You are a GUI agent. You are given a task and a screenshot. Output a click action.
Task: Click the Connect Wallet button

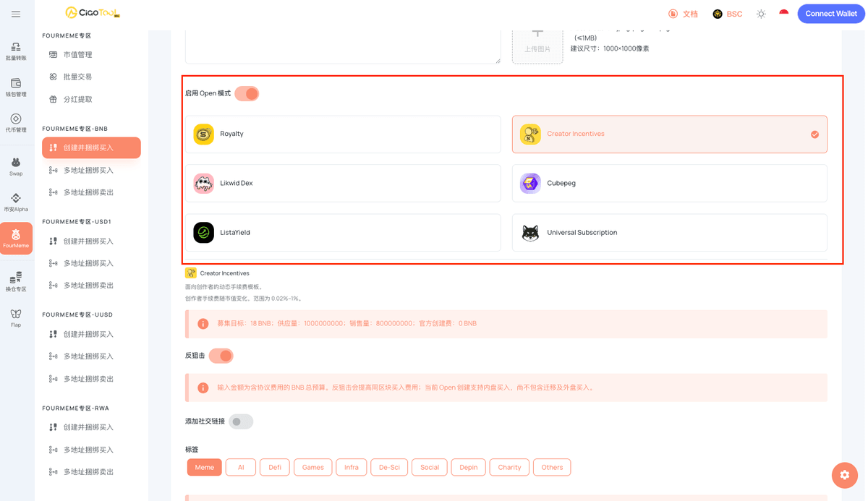831,14
